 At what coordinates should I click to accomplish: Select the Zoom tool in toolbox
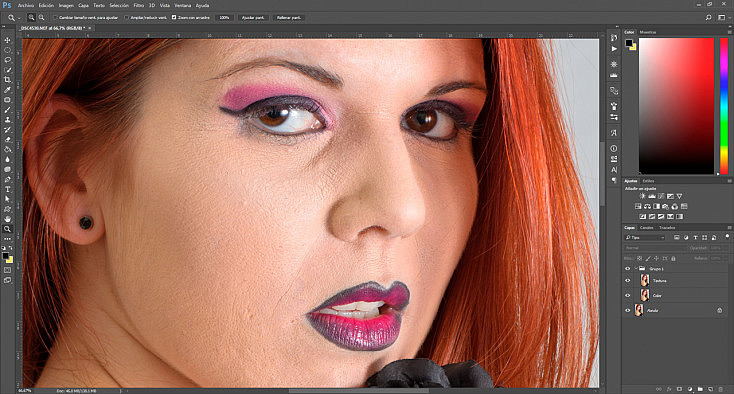point(7,229)
